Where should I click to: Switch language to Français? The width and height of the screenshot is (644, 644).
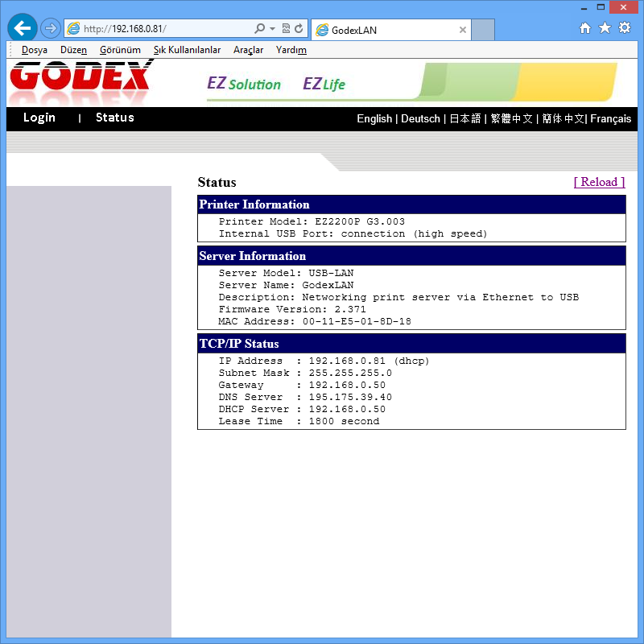point(610,118)
